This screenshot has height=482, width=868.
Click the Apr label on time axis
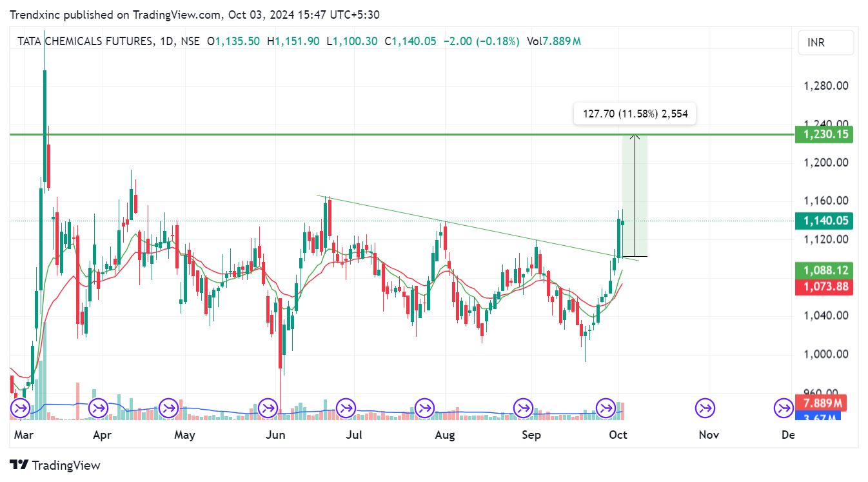103,435
